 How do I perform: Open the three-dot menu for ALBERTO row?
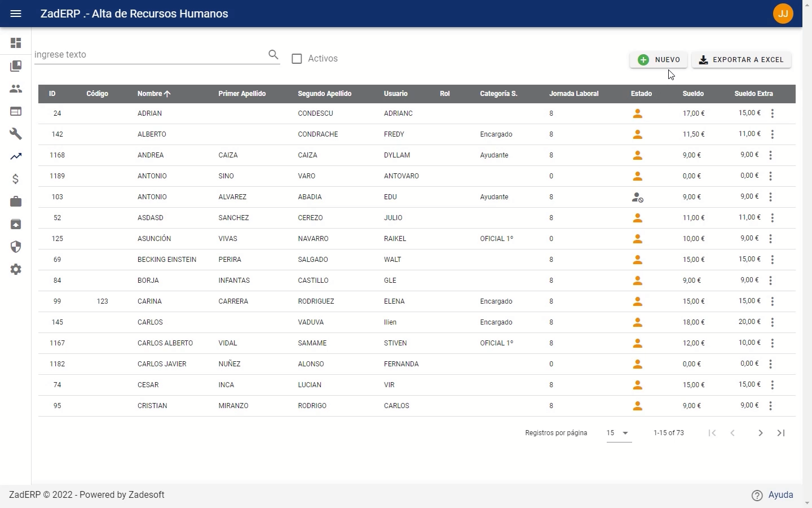click(773, 134)
